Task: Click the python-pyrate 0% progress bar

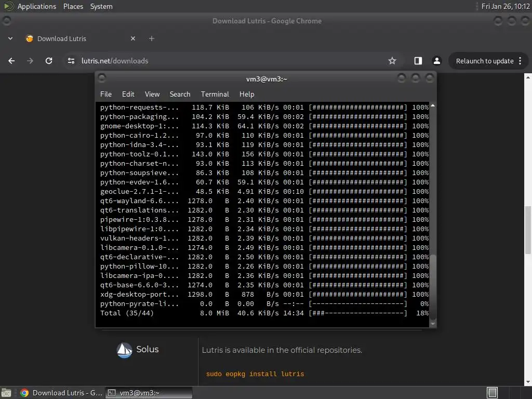Action: coord(357,303)
